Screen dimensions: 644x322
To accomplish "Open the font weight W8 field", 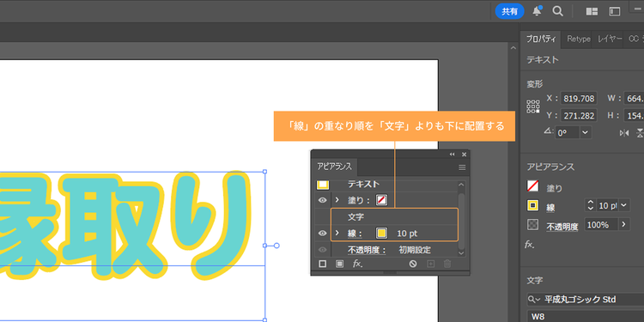I will (586, 317).
